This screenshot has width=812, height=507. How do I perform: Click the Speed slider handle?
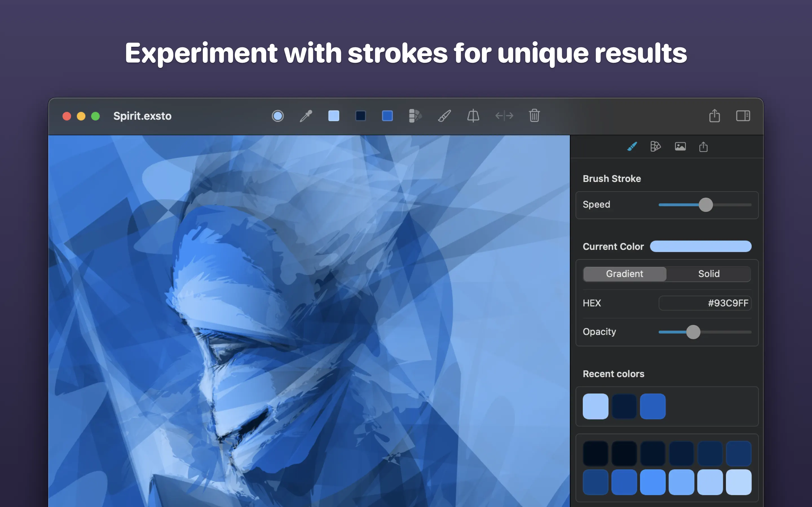[x=706, y=205]
